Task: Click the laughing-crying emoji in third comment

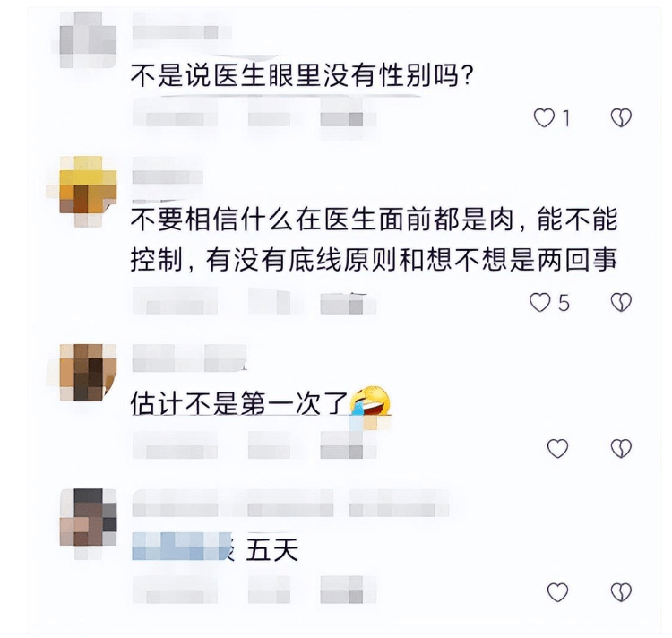Action: pos(370,401)
